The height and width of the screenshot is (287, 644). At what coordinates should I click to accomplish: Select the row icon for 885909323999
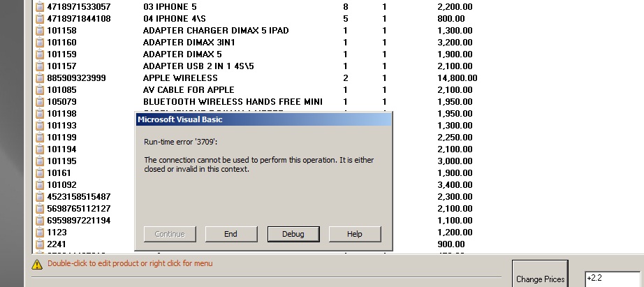39,78
